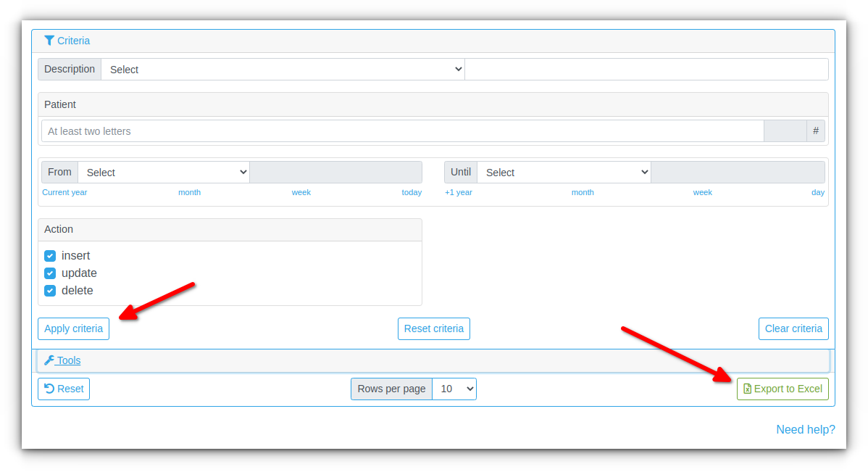Click the Until date value field
The width and height of the screenshot is (868, 472).
(x=738, y=173)
